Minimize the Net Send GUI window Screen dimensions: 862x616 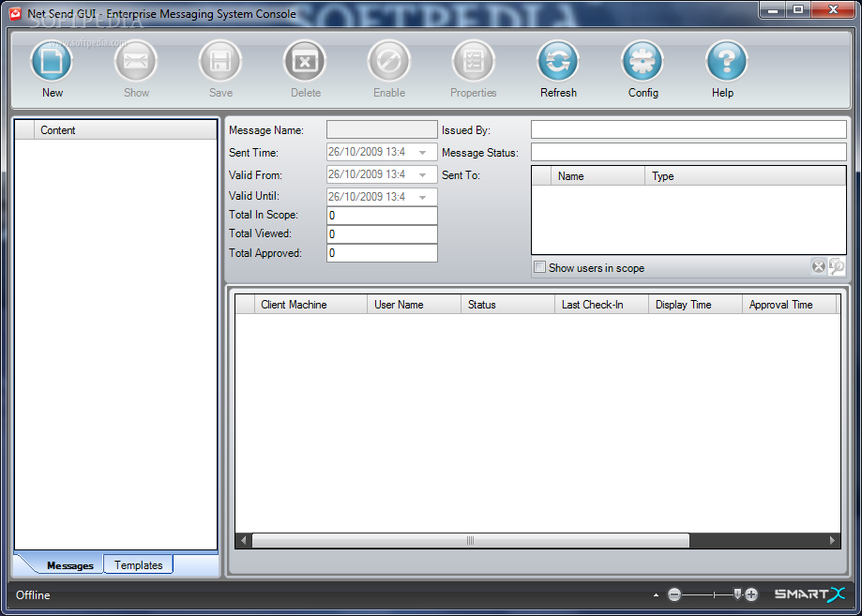pyautogui.click(x=772, y=9)
